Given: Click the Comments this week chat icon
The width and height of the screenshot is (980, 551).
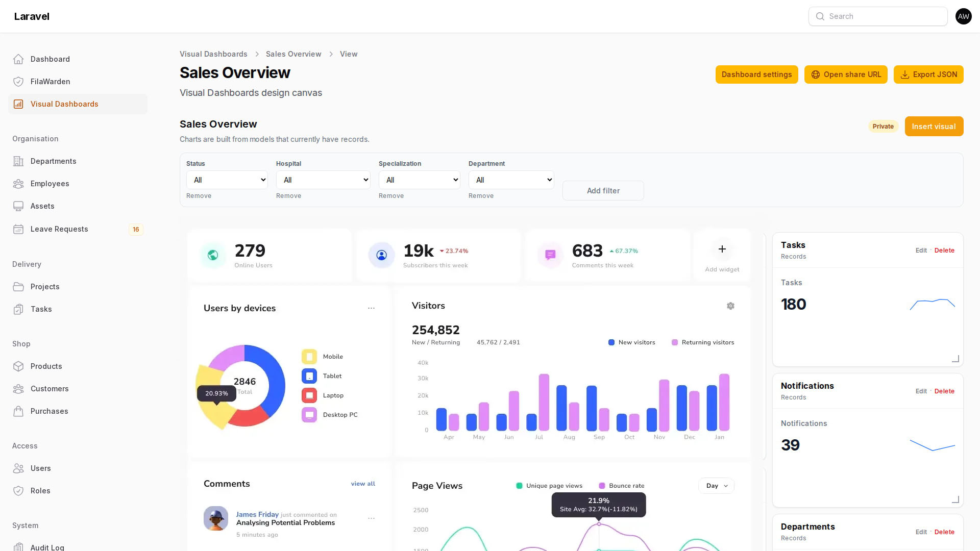Looking at the screenshot, I should pyautogui.click(x=550, y=255).
